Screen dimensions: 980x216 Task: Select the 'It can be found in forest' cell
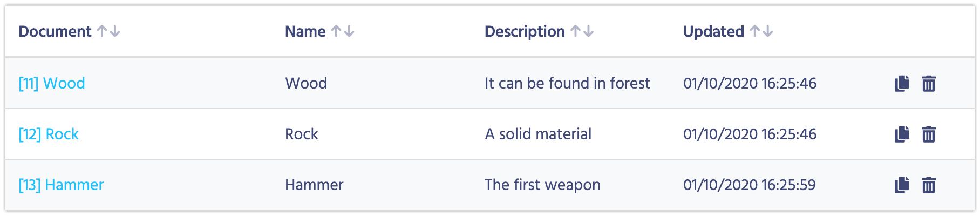click(567, 83)
